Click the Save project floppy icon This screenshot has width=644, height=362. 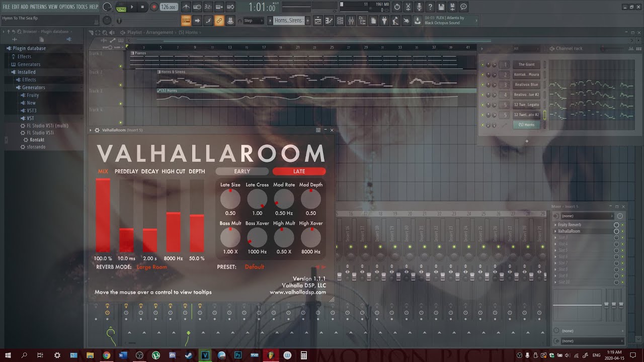[x=441, y=7]
